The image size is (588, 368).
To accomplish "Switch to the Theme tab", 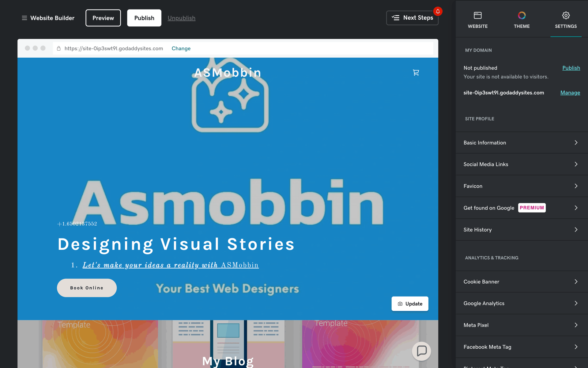I will coord(522,20).
